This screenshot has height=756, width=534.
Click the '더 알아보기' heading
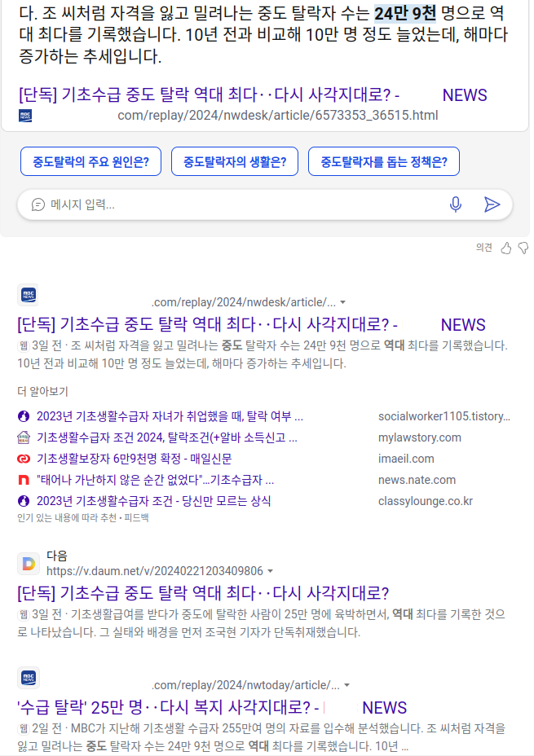tap(42, 391)
